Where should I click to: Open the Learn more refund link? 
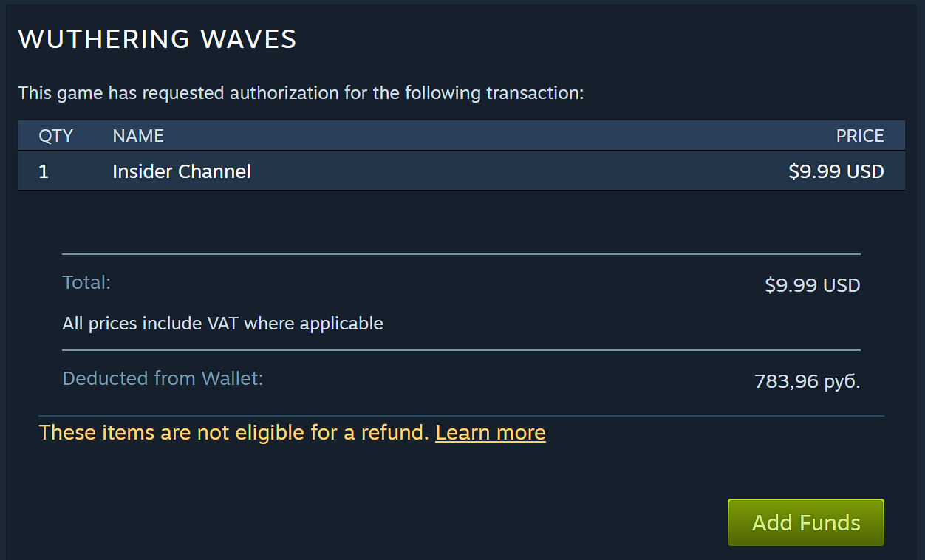tap(490, 432)
